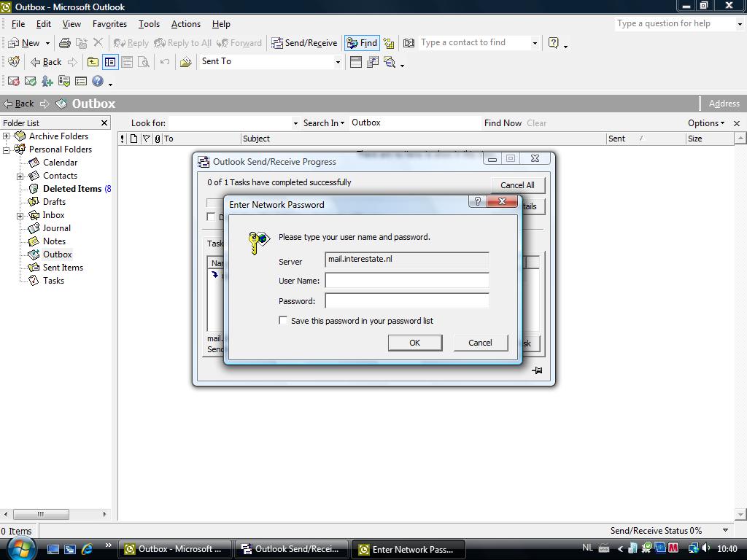Click the Undo toolbar icon
Viewport: 747px width, 560px height.
point(165,62)
